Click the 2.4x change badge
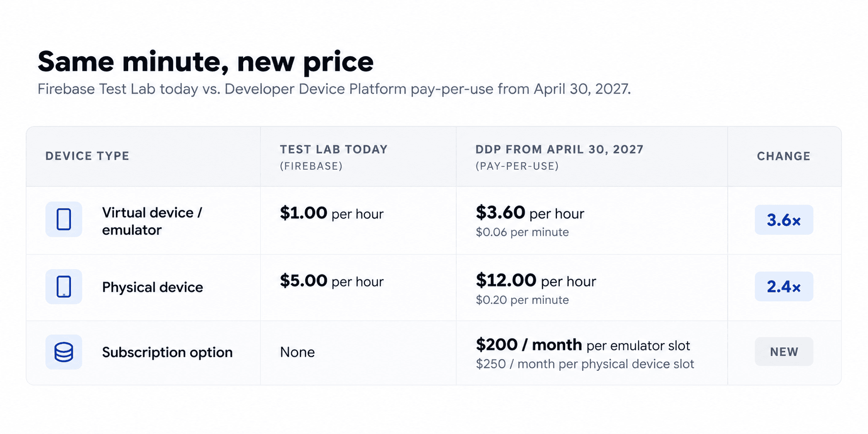868x434 pixels. (x=784, y=287)
